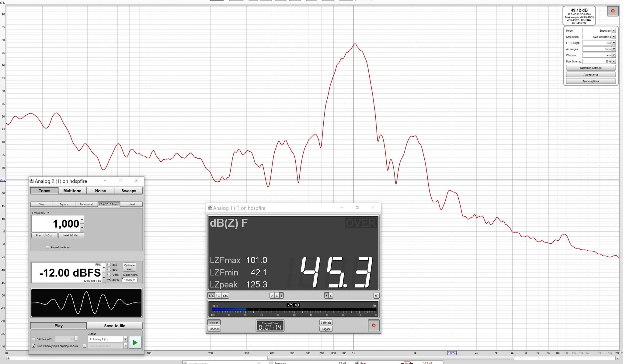Select the dBV level unit radio button
This screenshot has height=364, width=623.
pos(109,270)
